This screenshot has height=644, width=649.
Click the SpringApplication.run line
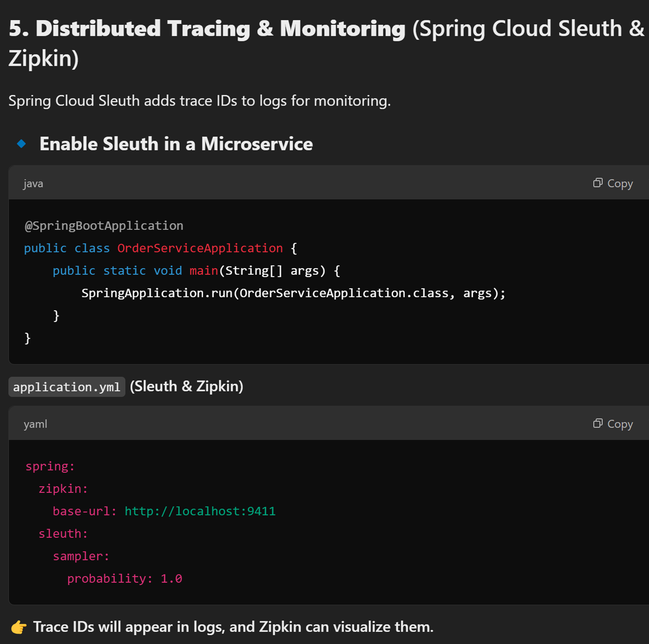point(293,293)
